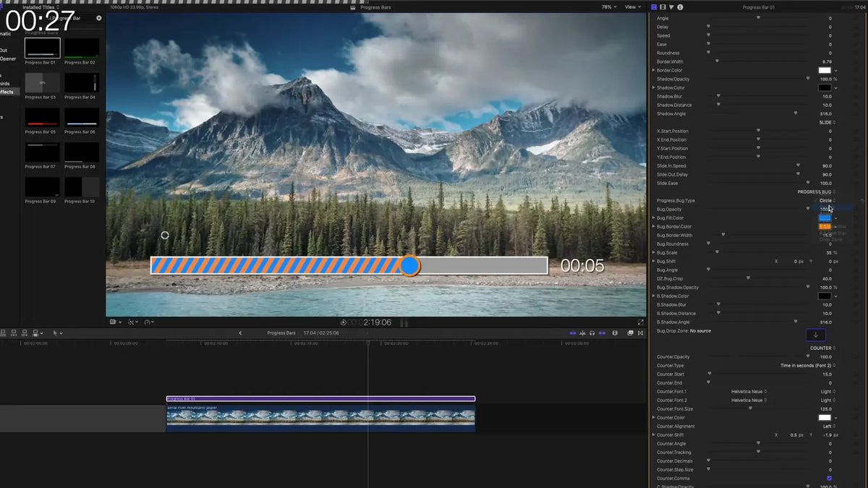
Task: Click the Border.Width value 8.79
Action: 827,61
